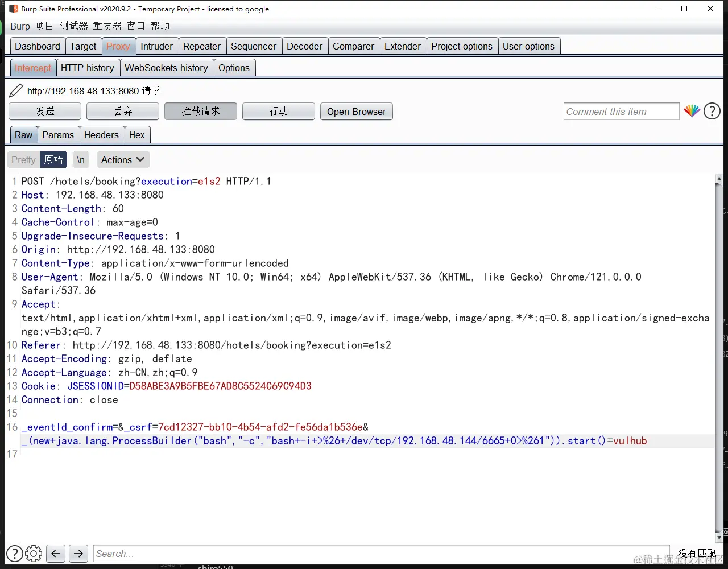Click the ProcessBuilder payload line
This screenshot has width=728, height=569.
(x=334, y=440)
